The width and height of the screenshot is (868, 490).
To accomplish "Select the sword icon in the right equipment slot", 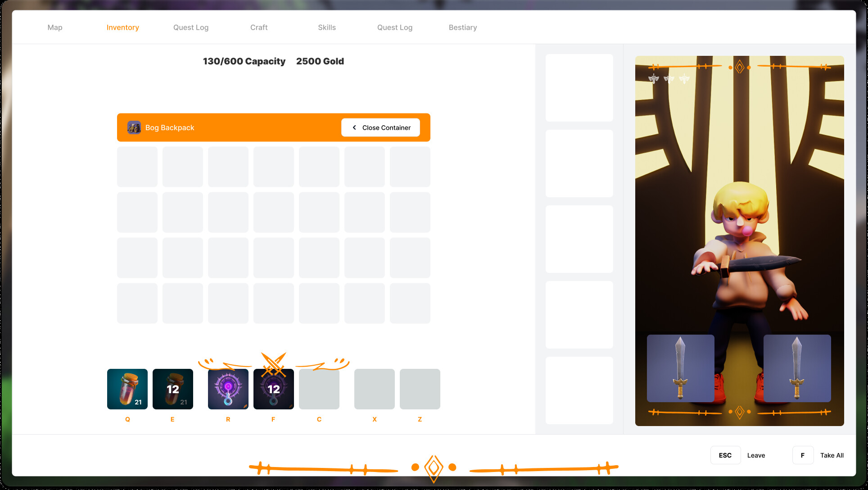I will coord(797,368).
